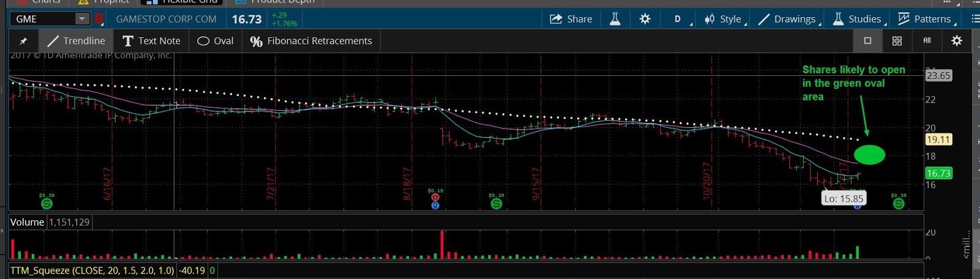
Task: Click the 19.11 price axis label
Action: coord(938,139)
